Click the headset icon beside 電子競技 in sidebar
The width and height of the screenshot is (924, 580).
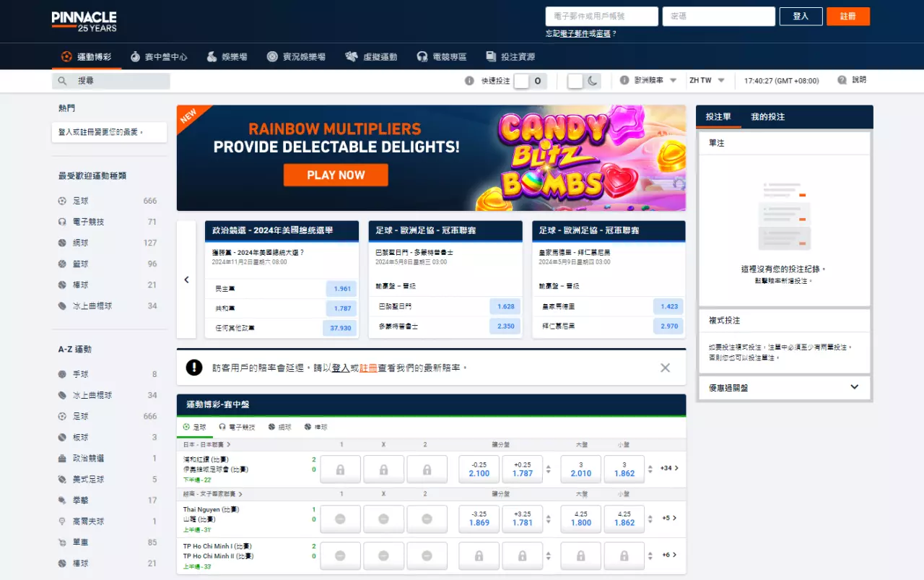[63, 222]
